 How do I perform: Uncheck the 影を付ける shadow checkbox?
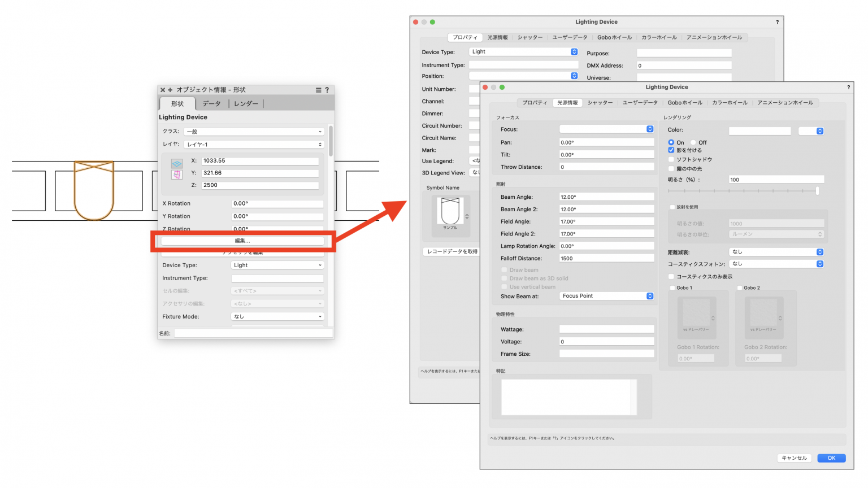[671, 151]
